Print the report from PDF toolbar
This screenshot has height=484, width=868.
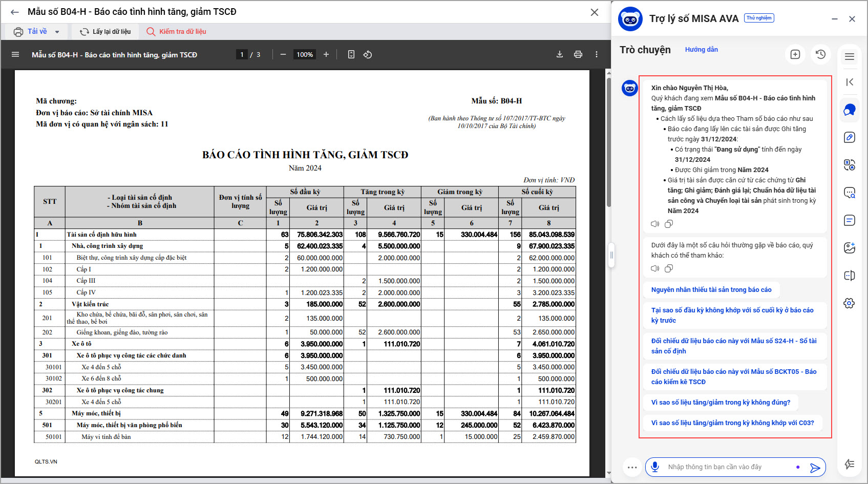click(578, 54)
